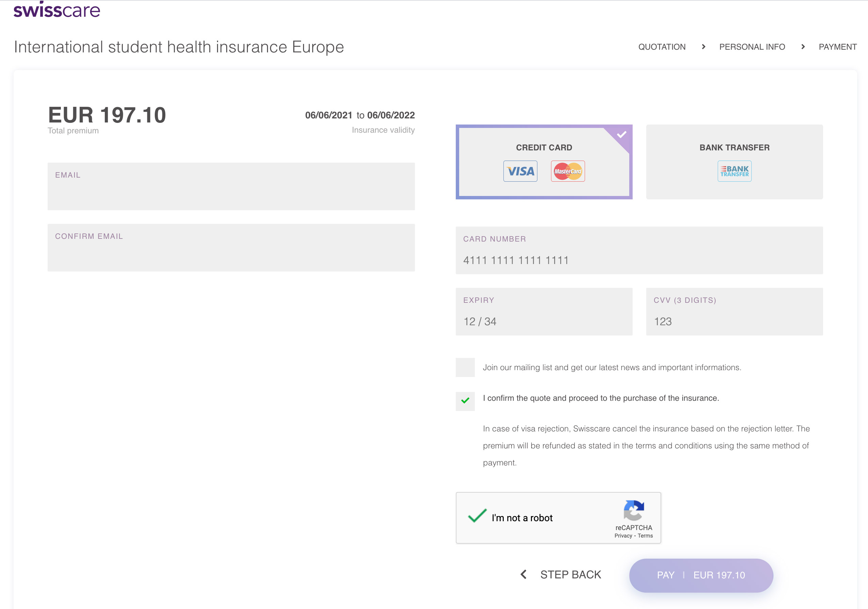
Task: Open the Payment step in breadcrumb
Action: click(837, 47)
